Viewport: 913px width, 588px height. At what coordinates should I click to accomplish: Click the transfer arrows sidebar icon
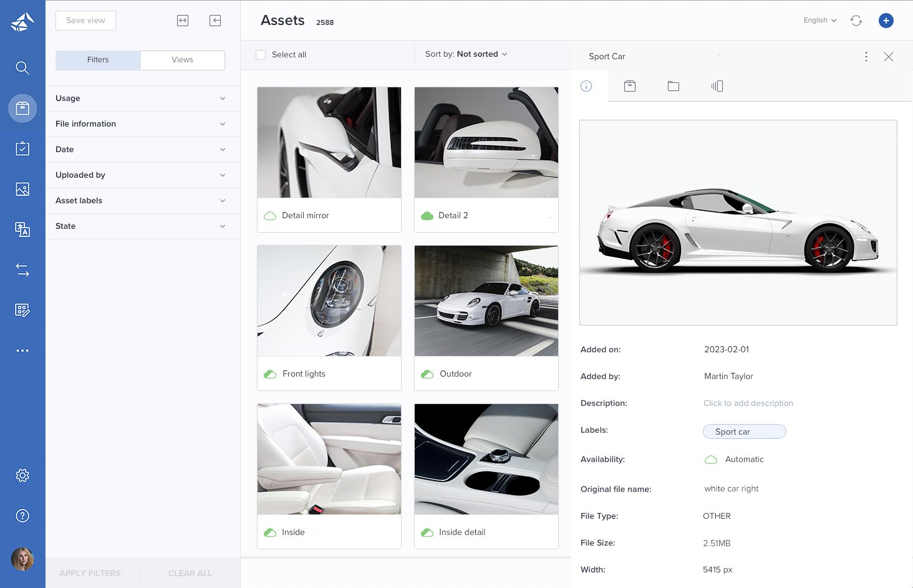pos(22,270)
